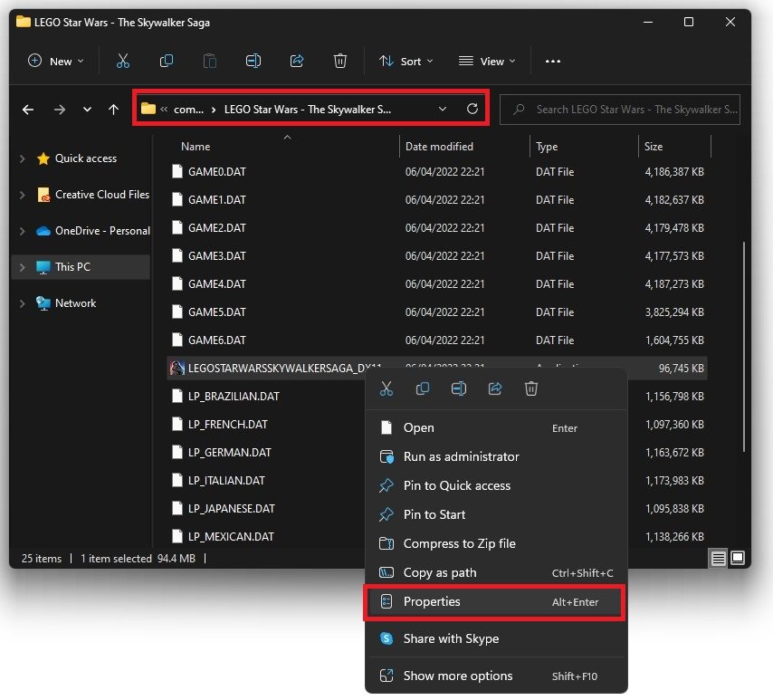Viewport: 773px width, 700px height.
Task: Select This PC in the navigation pane
Action: 72,267
